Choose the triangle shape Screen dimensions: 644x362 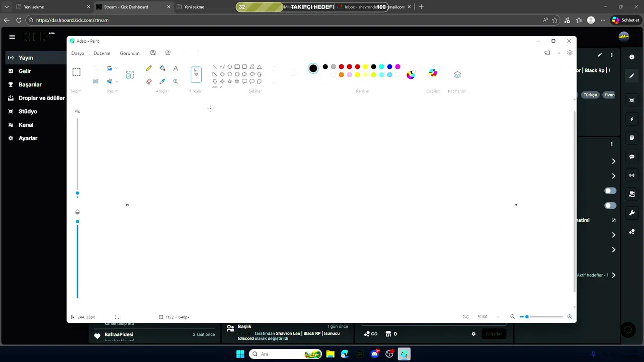(259, 66)
